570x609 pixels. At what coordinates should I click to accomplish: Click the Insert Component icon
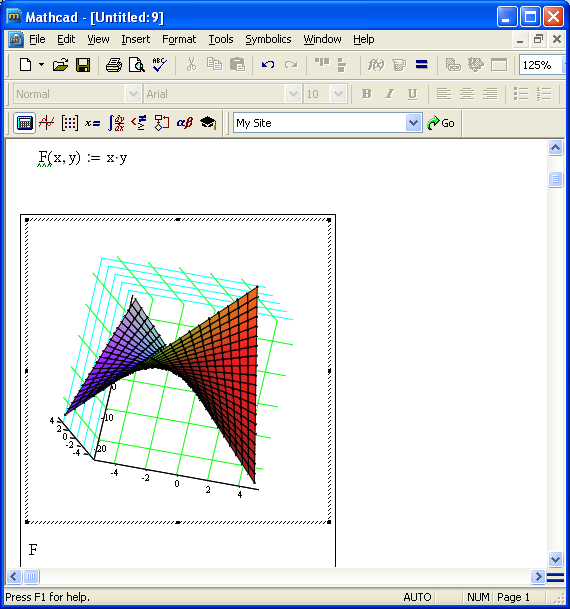476,64
